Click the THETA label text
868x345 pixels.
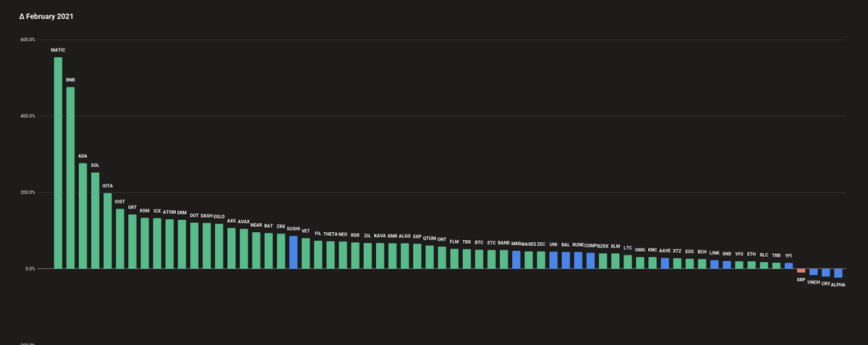331,234
